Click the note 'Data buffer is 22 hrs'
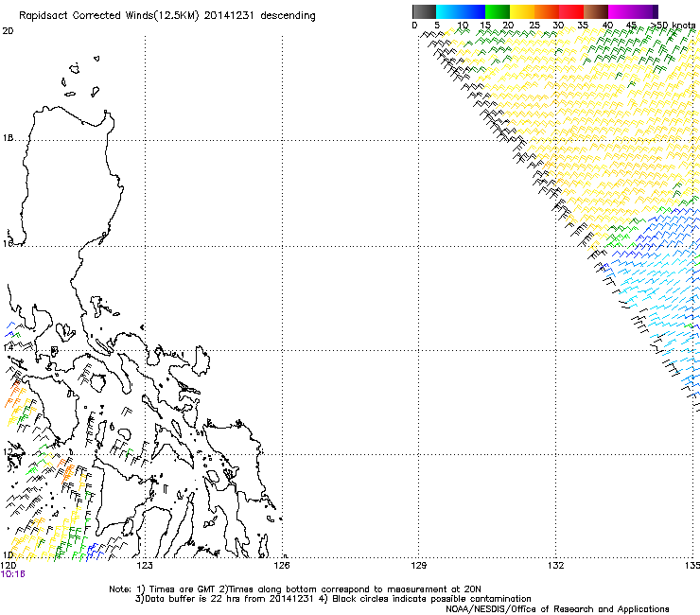The width and height of the screenshot is (700, 615). (x=184, y=599)
